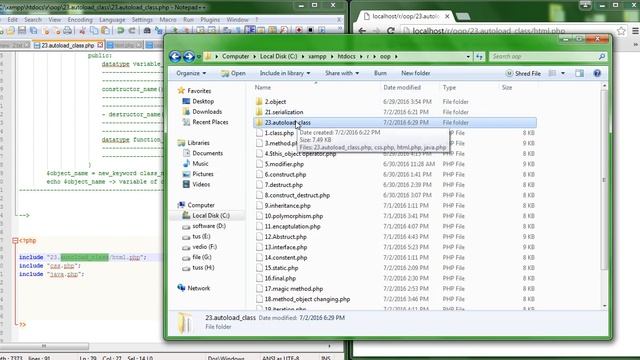Open Include in library dropdown
Screen dimensions: 640x360
click(285, 73)
